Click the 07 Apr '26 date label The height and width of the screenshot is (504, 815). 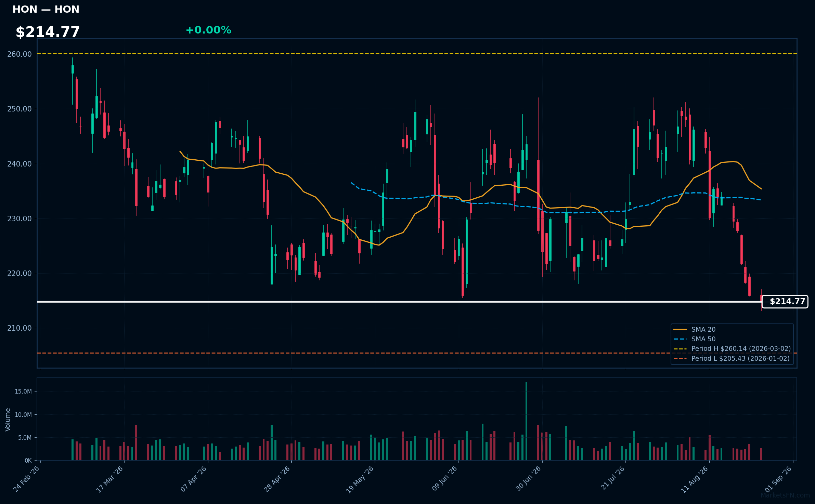click(194, 479)
